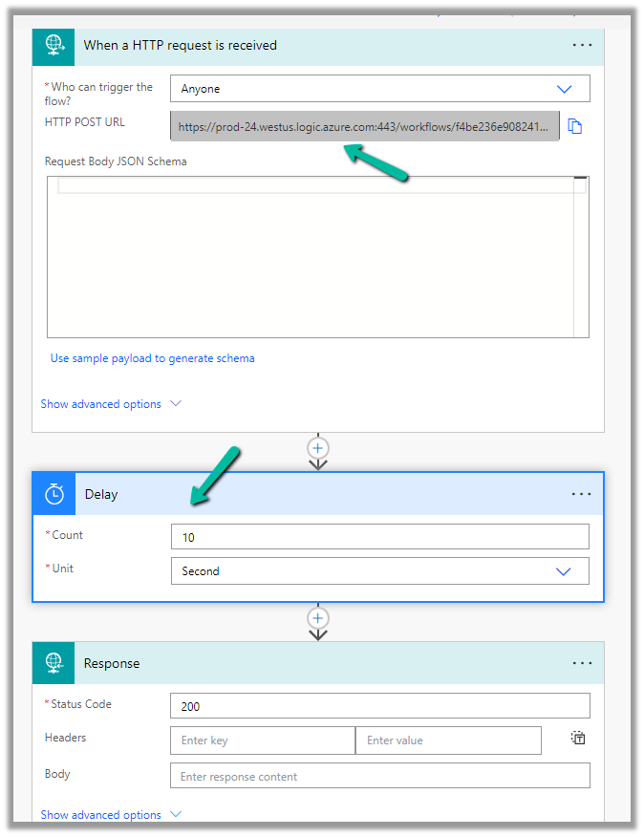Viewport: 644px width, 837px height.
Task: Click the HTTP request trigger globe icon
Action: point(54,46)
